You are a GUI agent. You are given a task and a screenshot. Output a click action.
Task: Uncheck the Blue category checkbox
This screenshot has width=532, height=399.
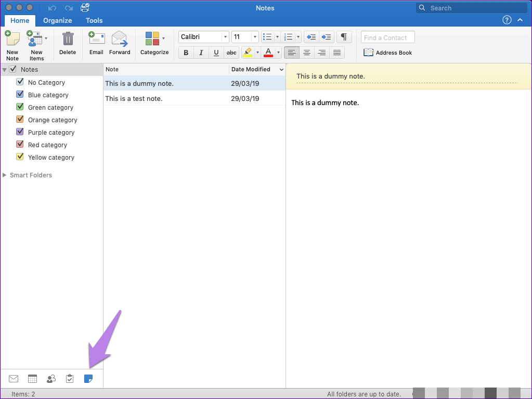coord(20,95)
